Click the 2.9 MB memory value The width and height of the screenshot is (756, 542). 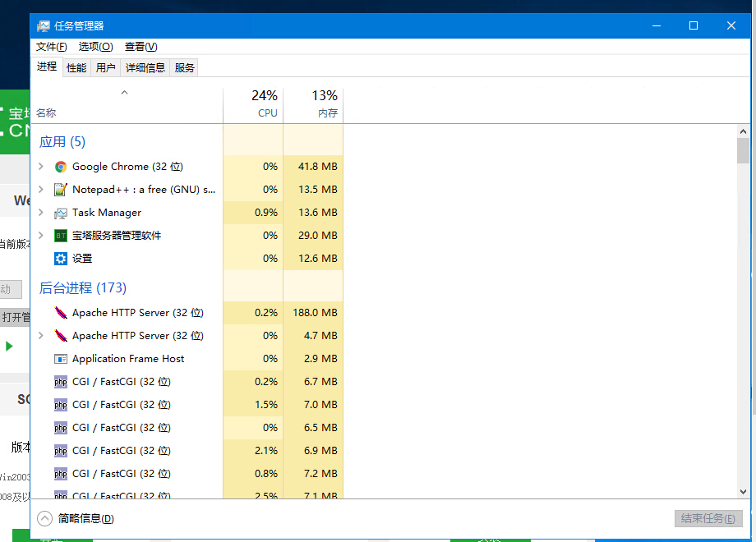320,359
